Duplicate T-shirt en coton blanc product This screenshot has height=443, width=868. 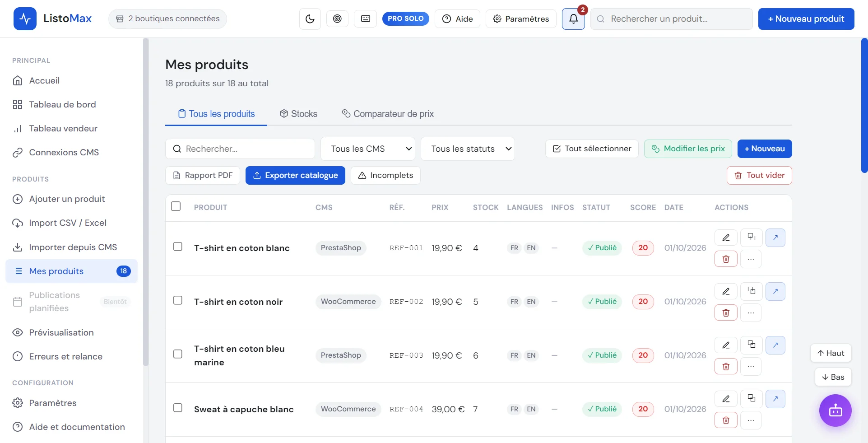[751, 238]
